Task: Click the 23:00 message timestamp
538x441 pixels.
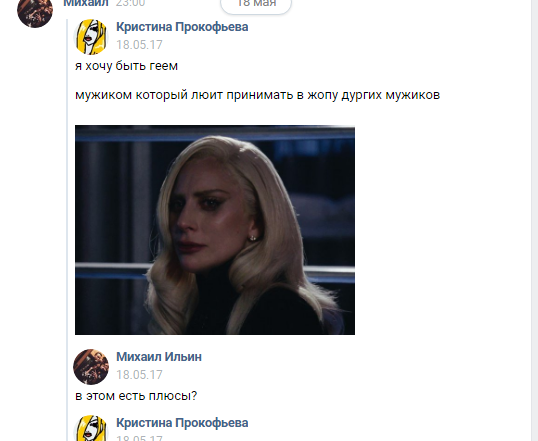Action: click(130, 3)
